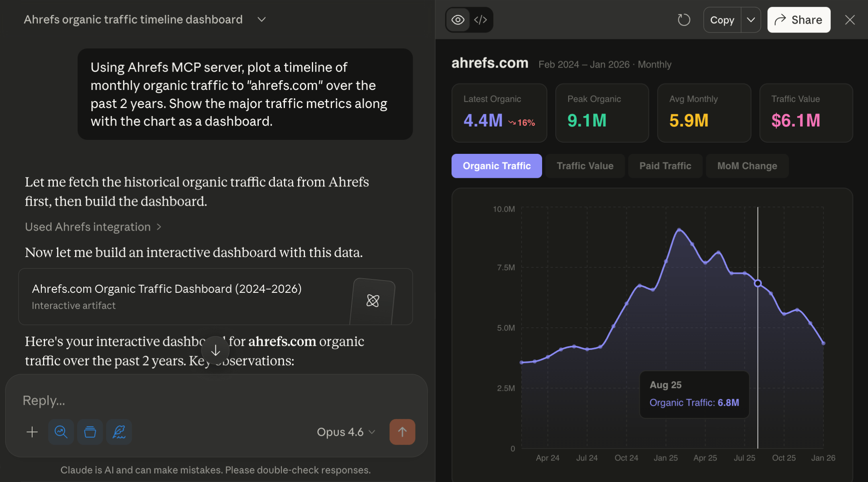Switch artifact to code view
Viewport: 868px width, 482px height.
point(481,20)
